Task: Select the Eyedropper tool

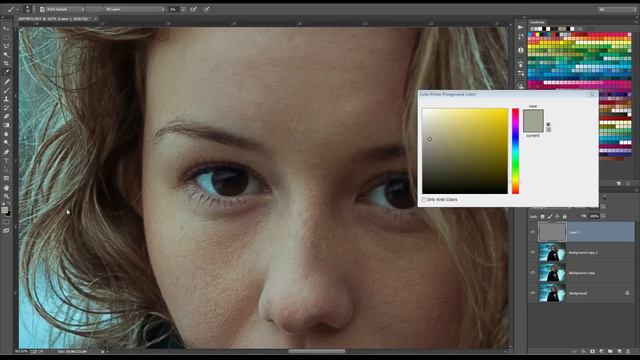Action: point(6,72)
